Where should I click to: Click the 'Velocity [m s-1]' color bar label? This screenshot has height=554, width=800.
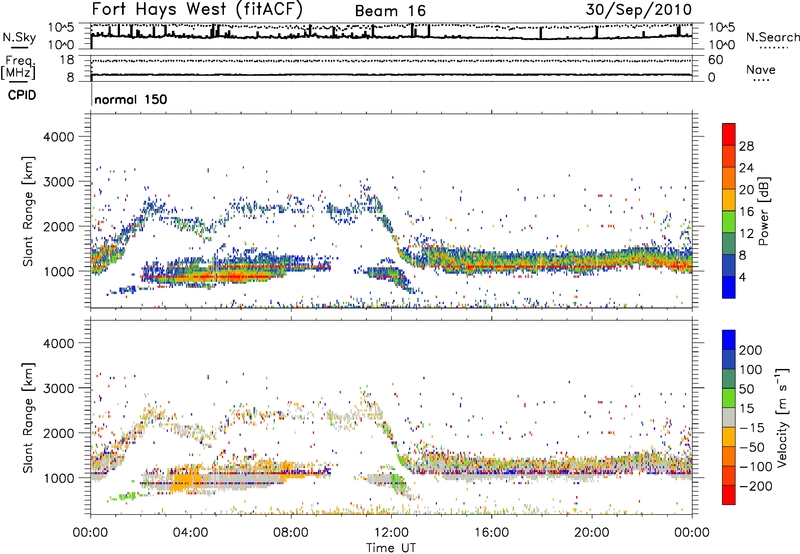coord(782,417)
